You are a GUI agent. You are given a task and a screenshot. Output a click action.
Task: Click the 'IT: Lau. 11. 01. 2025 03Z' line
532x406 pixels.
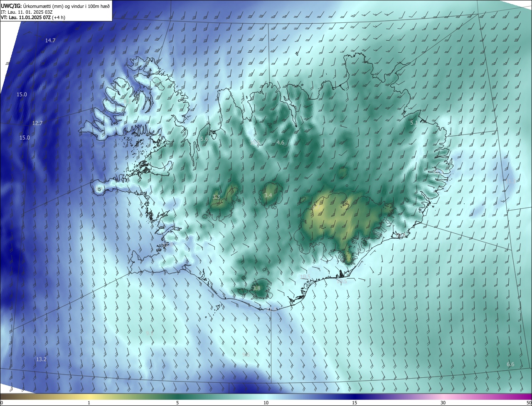(27, 12)
